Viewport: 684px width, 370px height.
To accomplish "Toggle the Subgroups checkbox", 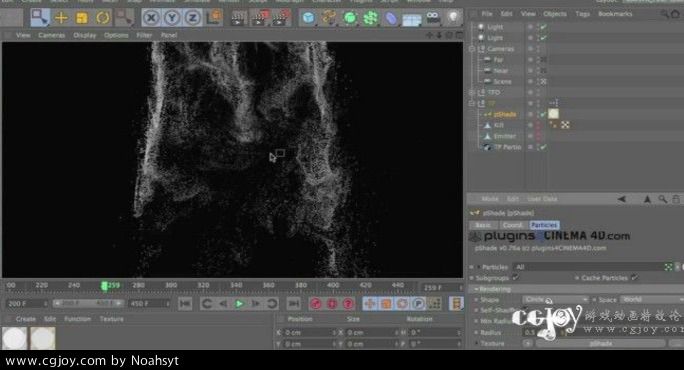I will click(x=516, y=278).
